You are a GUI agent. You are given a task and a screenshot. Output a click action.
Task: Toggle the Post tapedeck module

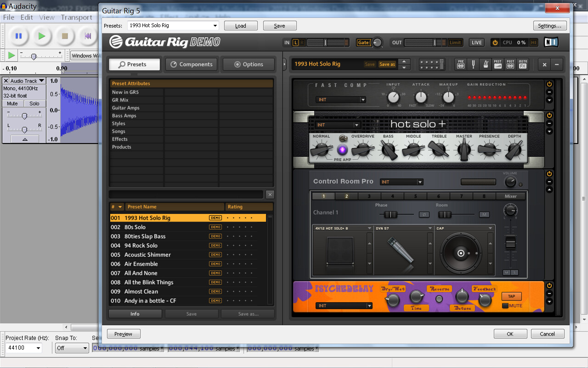click(x=510, y=64)
